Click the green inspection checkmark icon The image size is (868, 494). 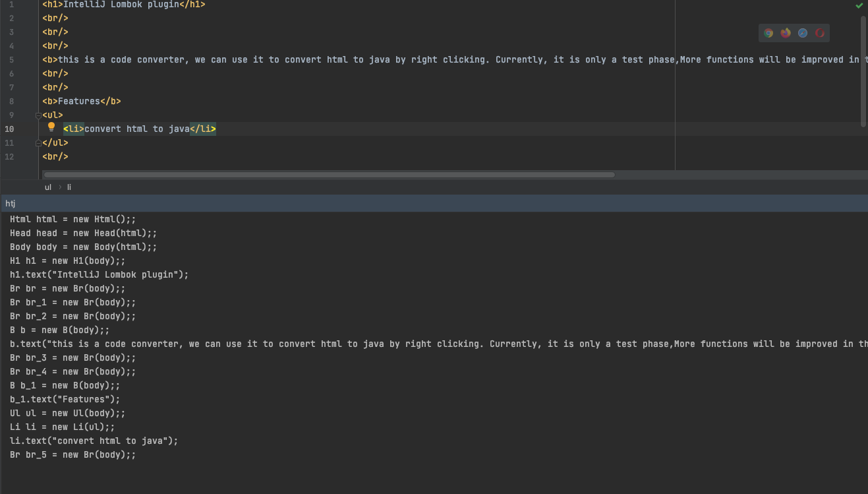[x=859, y=5]
